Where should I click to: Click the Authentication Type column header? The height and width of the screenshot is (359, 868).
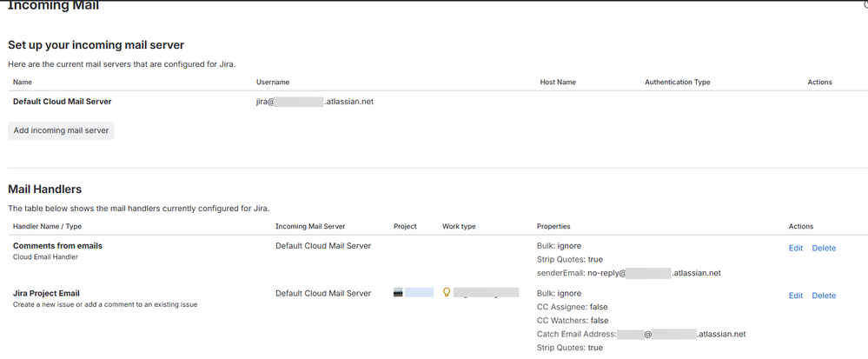coord(677,83)
